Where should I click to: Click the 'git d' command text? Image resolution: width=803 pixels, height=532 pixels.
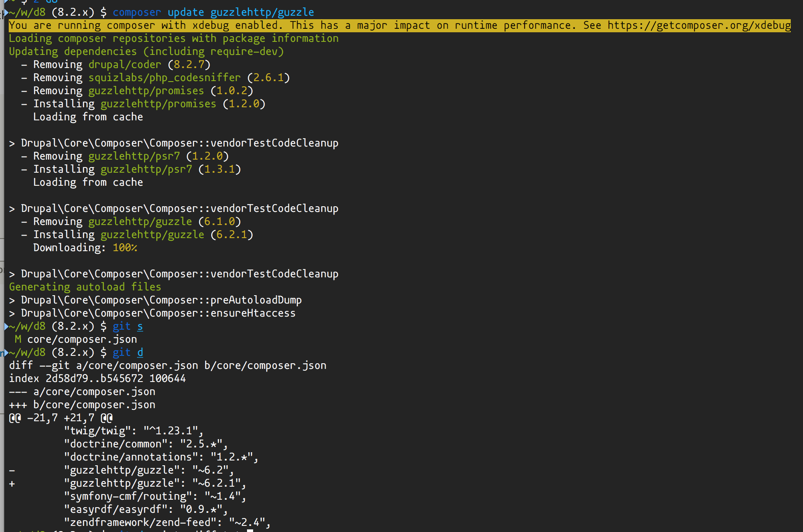click(127, 352)
